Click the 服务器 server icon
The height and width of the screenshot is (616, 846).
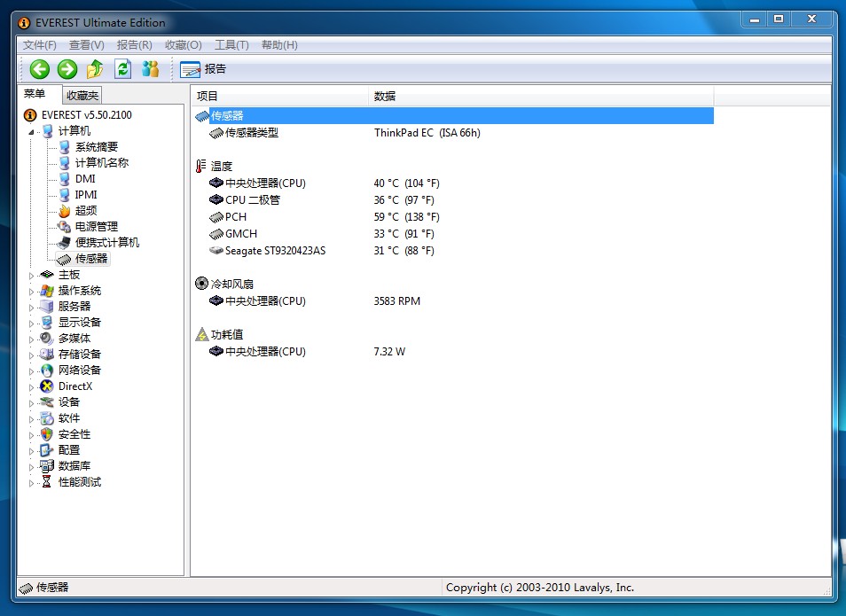tap(47, 307)
